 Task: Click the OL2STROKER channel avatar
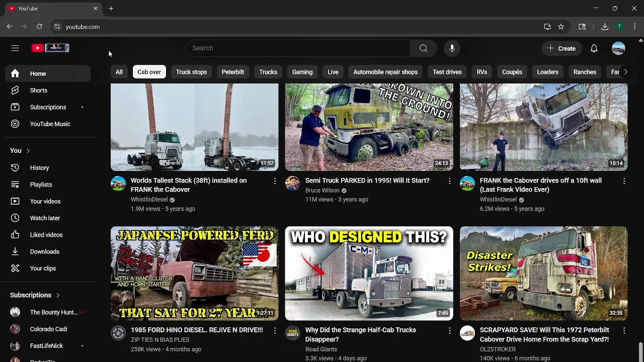(x=467, y=333)
